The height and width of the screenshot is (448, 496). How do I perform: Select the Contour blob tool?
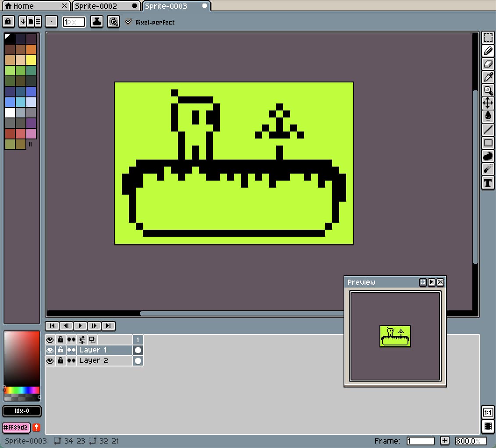tap(488, 156)
